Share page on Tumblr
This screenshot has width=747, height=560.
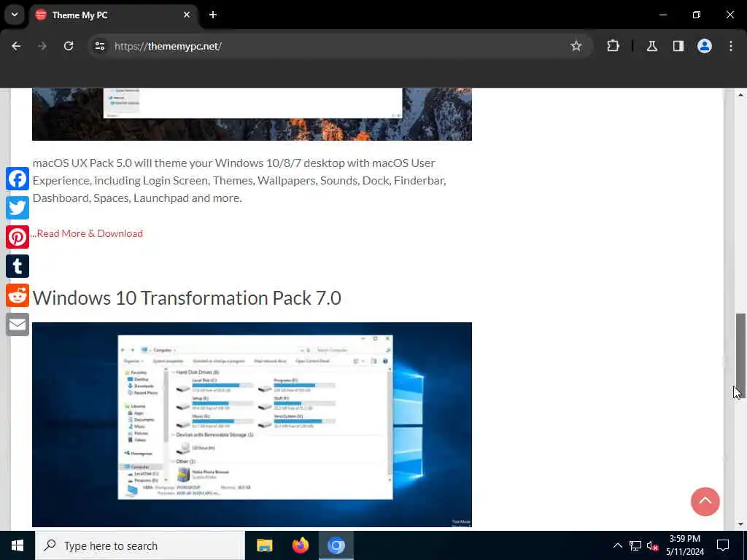pos(18,266)
